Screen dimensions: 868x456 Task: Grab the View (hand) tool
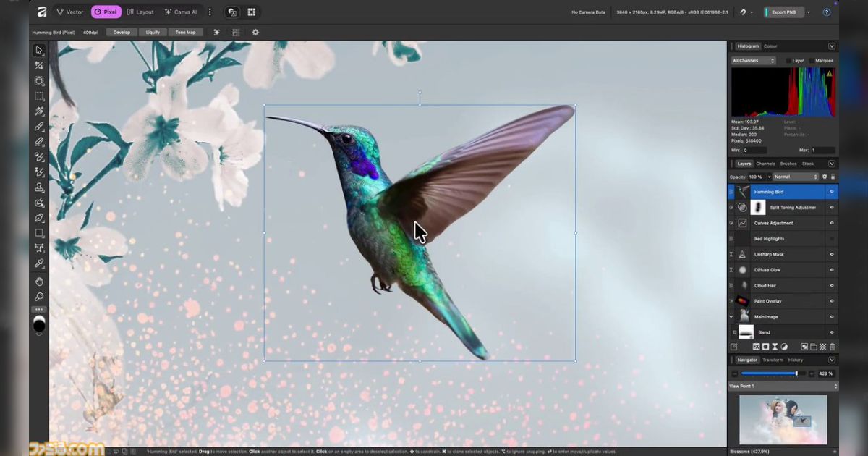(x=40, y=281)
